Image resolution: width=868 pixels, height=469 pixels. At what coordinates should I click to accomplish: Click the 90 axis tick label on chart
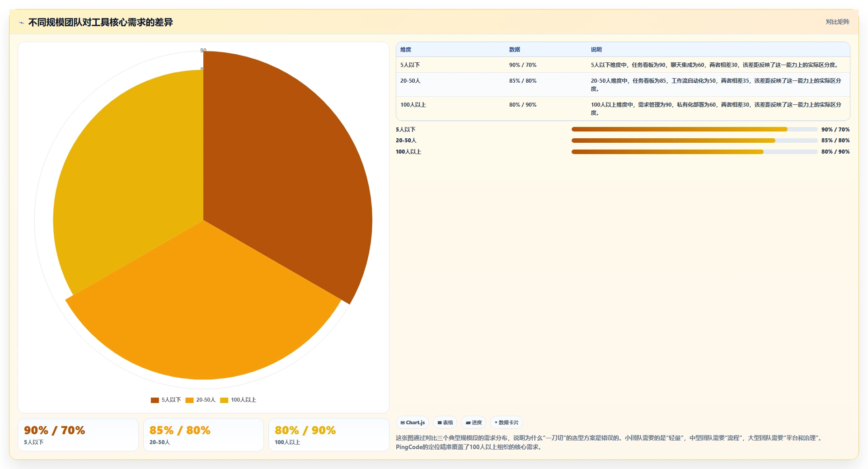tap(203, 50)
